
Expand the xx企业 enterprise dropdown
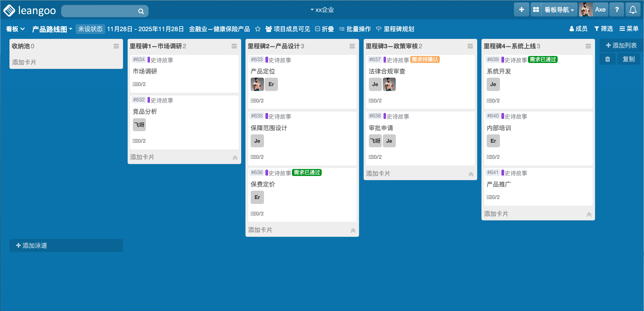pyautogui.click(x=322, y=10)
